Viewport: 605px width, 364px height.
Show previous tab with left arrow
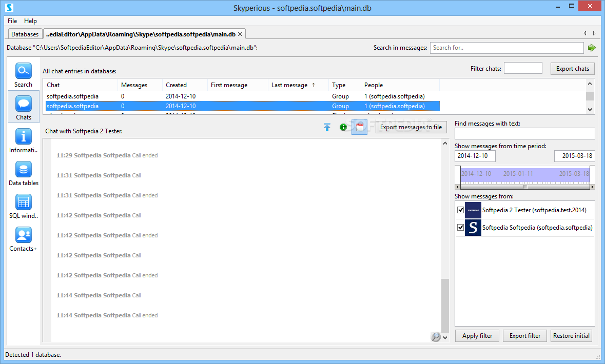pyautogui.click(x=585, y=33)
